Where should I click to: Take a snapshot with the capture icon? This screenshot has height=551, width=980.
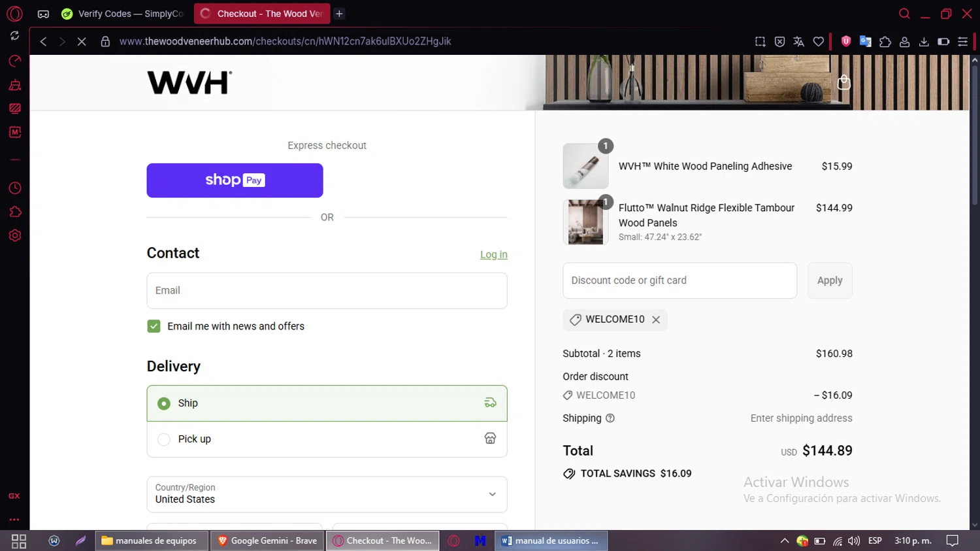point(760,41)
